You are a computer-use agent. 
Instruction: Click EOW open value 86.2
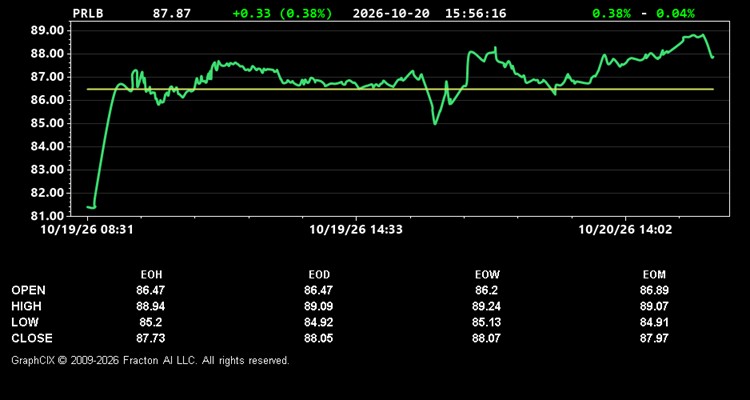click(x=486, y=290)
